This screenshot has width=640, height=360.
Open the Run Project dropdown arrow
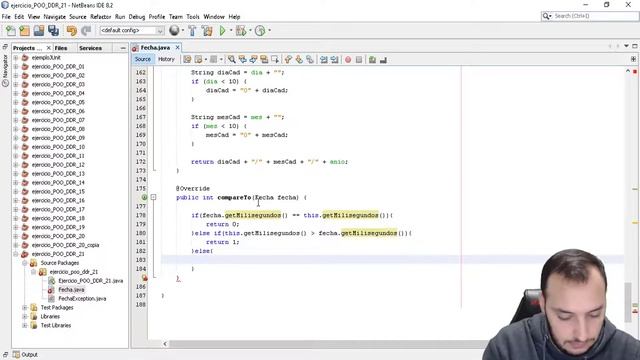click(x=231, y=31)
